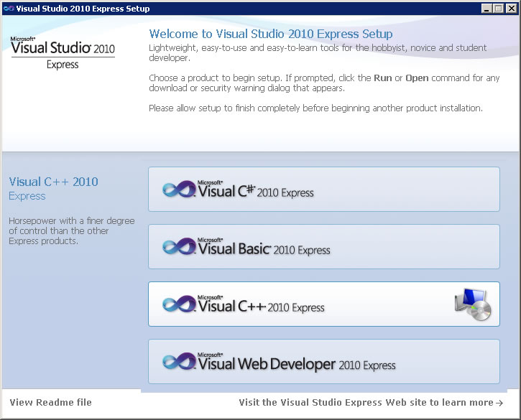The height and width of the screenshot is (420, 521).
Task: Click the 'Welcome to Visual Studio 2010 Express Setup' heading
Action: tap(271, 34)
